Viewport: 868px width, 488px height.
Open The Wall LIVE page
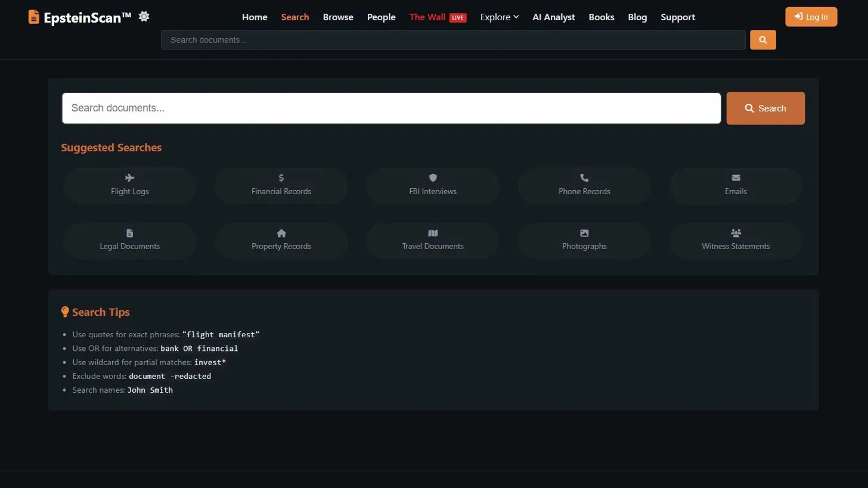point(438,17)
